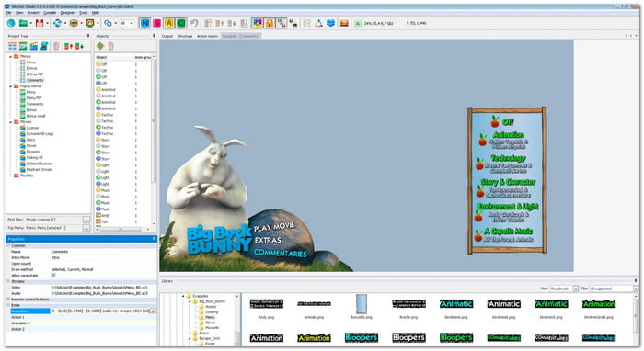Click the triangle shape tool icon
644x351 pixels.
tap(318, 23)
